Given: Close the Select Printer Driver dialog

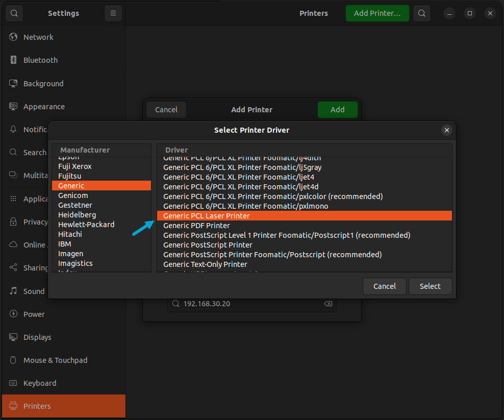Looking at the screenshot, I should (446, 130).
